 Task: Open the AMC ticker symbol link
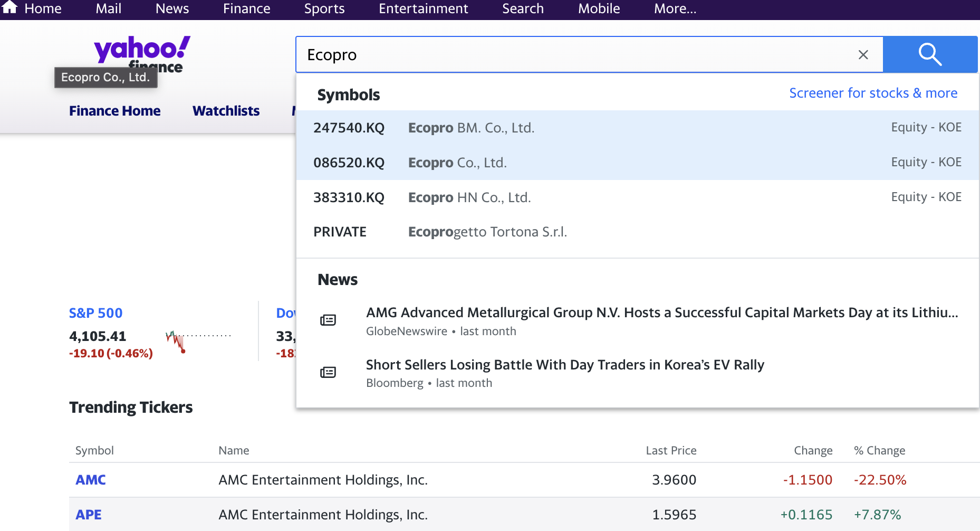point(91,480)
